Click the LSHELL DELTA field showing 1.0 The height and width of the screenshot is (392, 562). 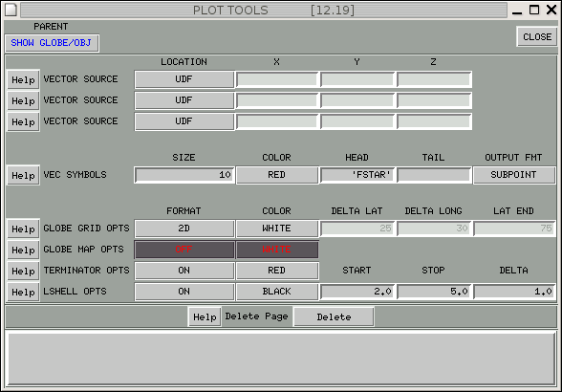[x=514, y=292]
